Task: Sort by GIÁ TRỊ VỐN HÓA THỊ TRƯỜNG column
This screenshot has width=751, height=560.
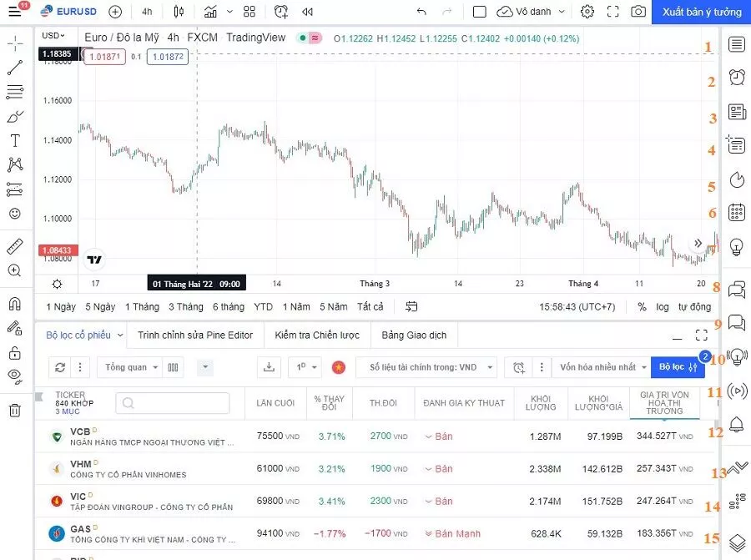Action: click(664, 403)
